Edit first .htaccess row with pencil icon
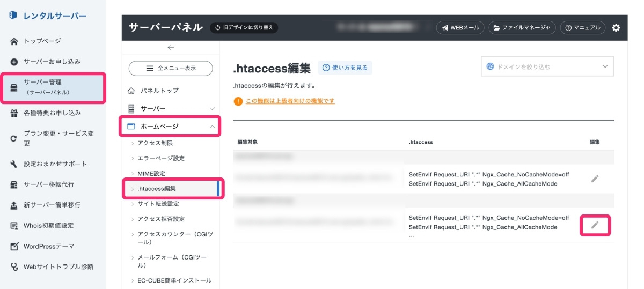This screenshot has height=289, width=644. [x=595, y=179]
